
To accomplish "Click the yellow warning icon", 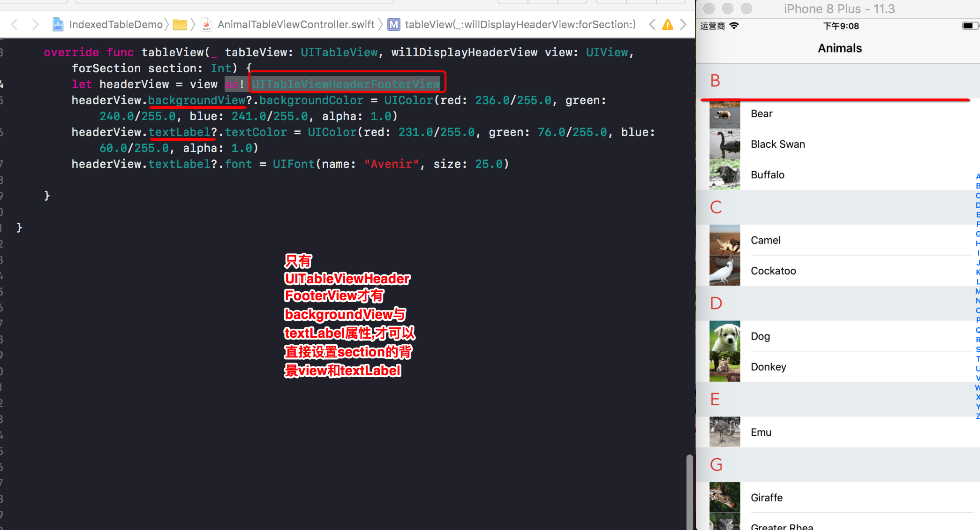I will 668,24.
